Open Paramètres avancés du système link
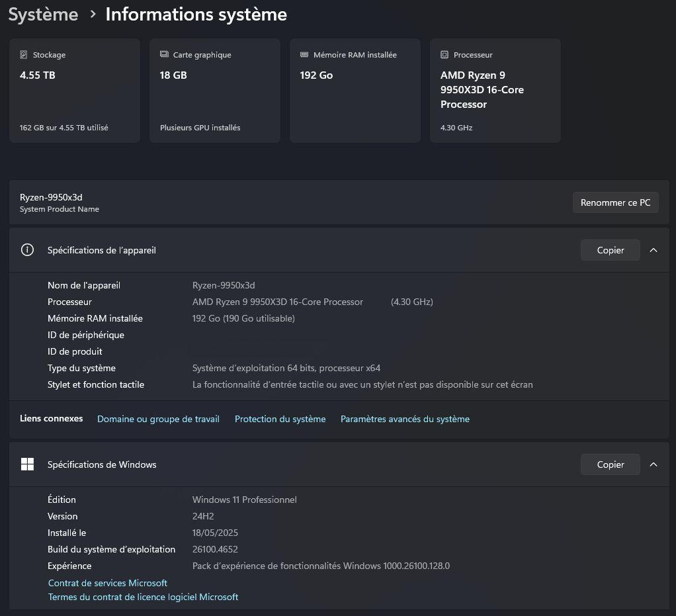The height and width of the screenshot is (616, 676). point(405,419)
